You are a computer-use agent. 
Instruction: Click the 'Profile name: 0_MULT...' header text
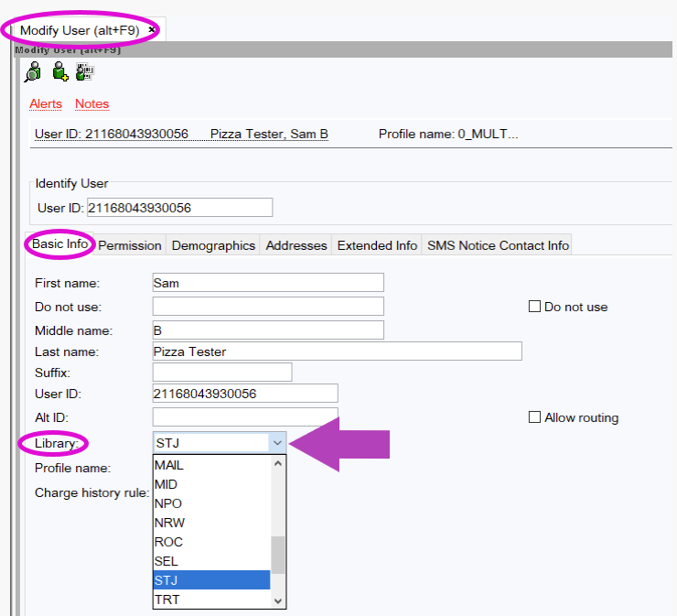coord(448,134)
